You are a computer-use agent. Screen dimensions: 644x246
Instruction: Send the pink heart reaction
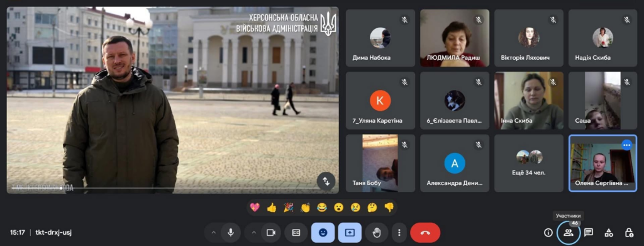pos(255,208)
